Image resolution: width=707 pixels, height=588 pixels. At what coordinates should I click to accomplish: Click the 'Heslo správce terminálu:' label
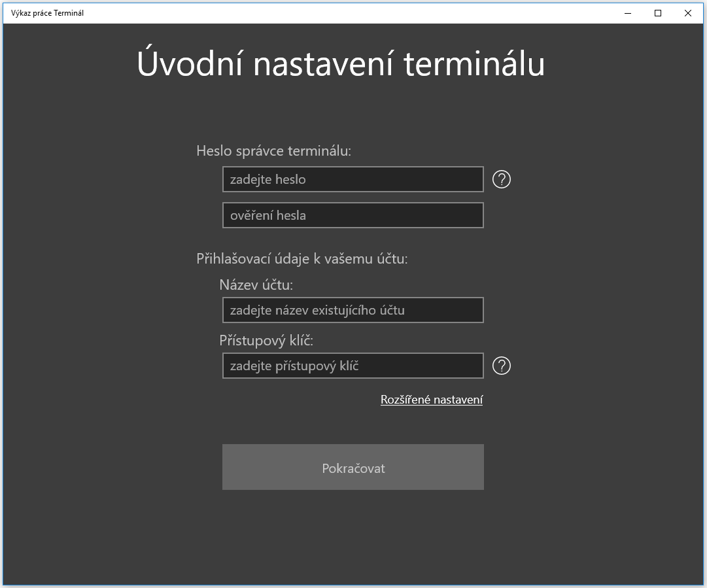pos(273,151)
